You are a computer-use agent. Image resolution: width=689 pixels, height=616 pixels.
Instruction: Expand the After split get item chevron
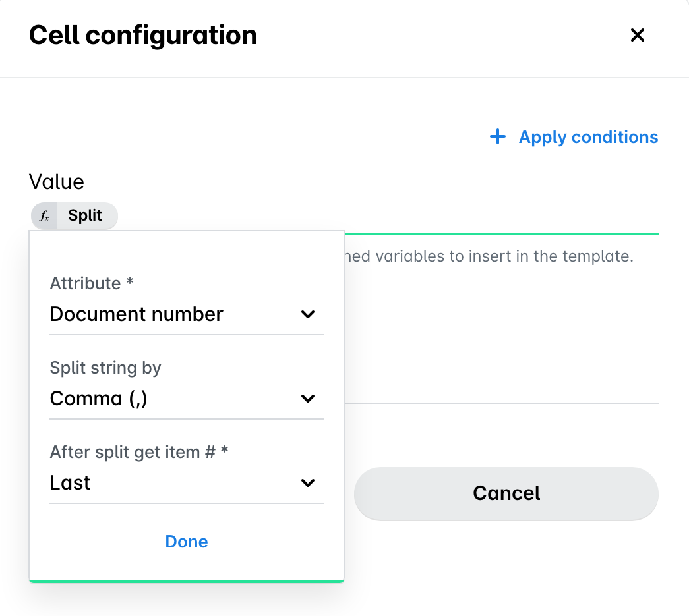(308, 482)
